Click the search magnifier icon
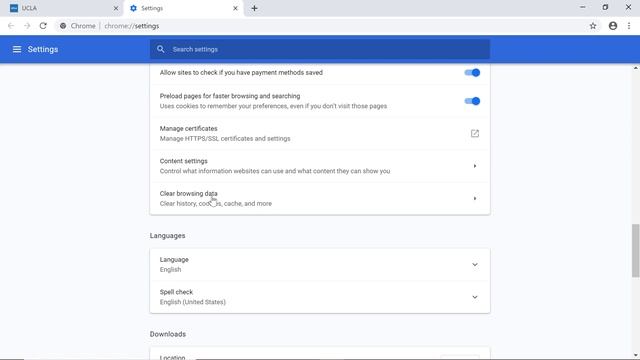Screen dimensions: 640x360 pyautogui.click(x=161, y=49)
